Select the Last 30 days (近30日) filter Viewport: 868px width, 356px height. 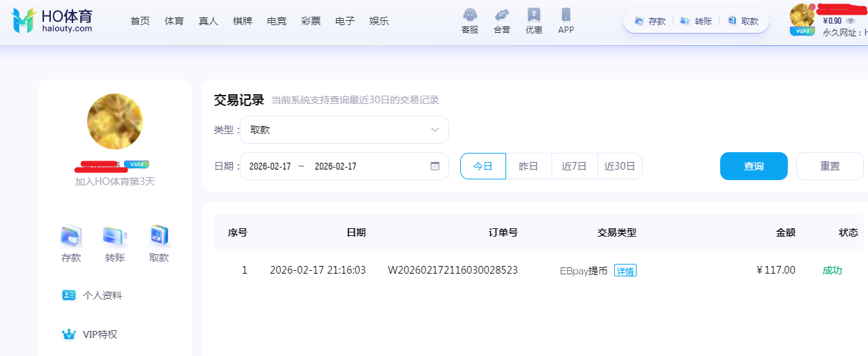620,166
